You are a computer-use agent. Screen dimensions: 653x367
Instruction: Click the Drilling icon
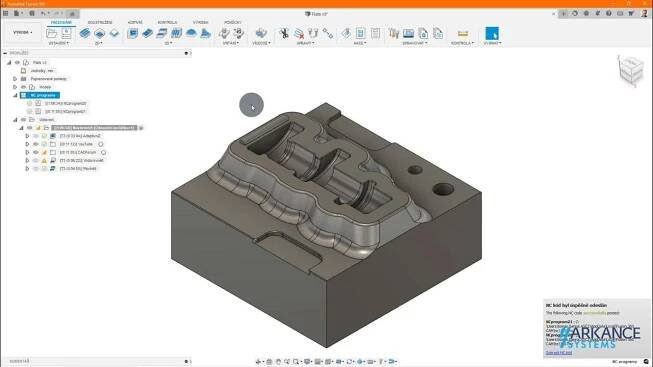[224, 33]
